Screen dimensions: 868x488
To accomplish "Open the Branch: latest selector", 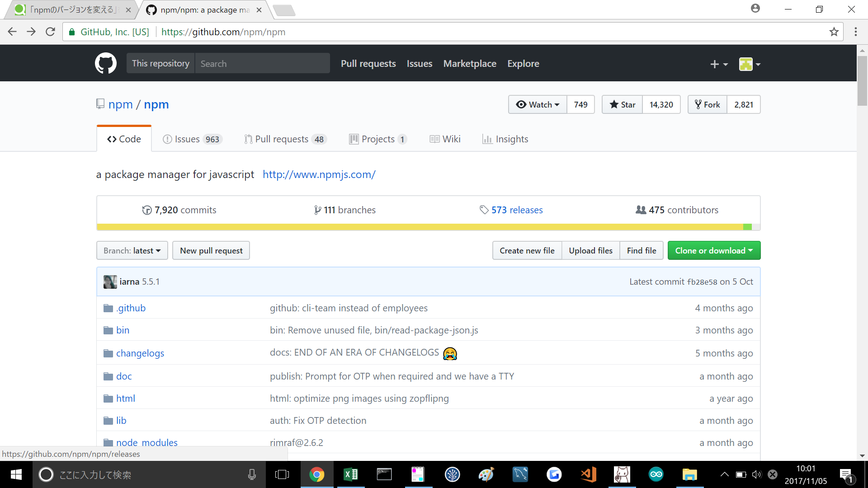I will click(132, 250).
